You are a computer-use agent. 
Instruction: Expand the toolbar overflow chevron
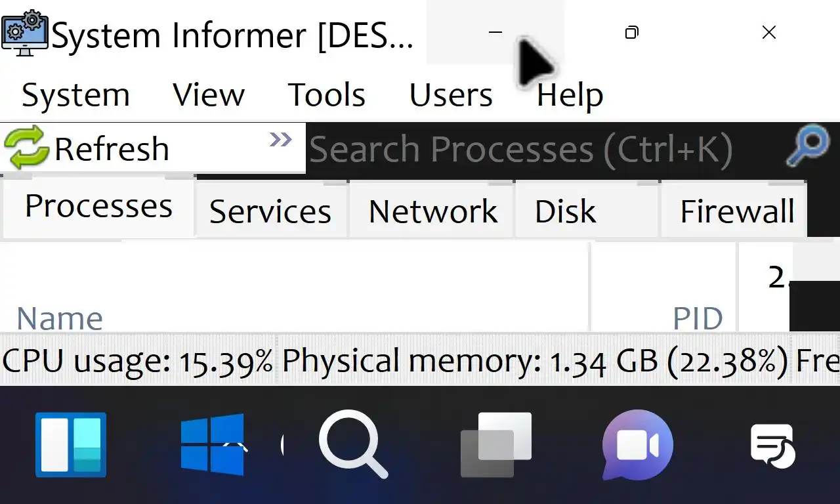(280, 139)
